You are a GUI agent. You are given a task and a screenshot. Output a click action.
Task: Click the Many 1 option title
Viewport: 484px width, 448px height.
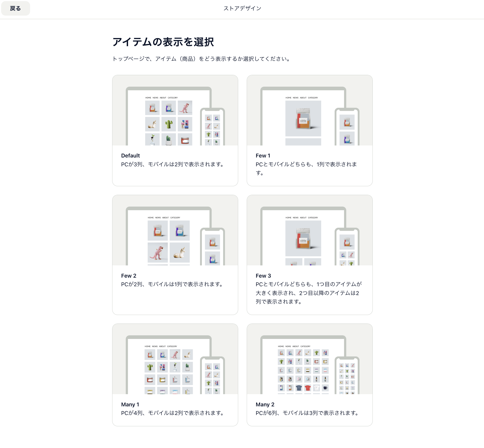tap(130, 404)
